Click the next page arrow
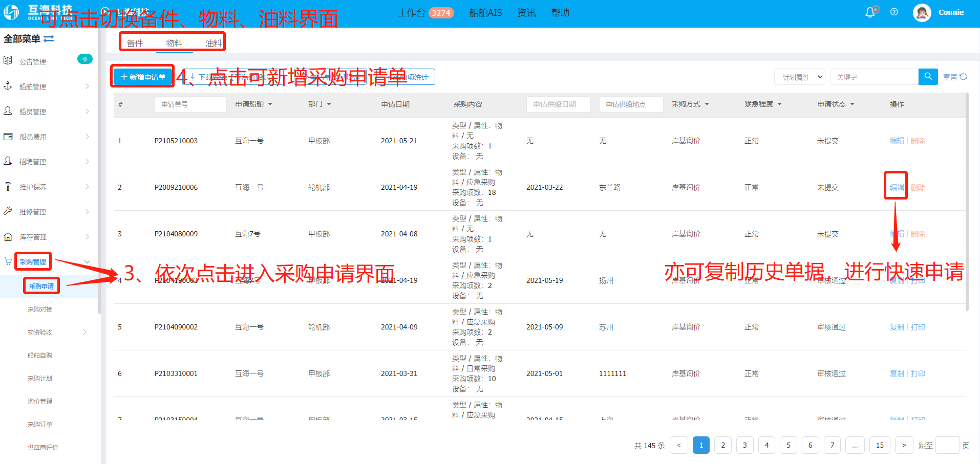The image size is (980, 464). pos(904,445)
